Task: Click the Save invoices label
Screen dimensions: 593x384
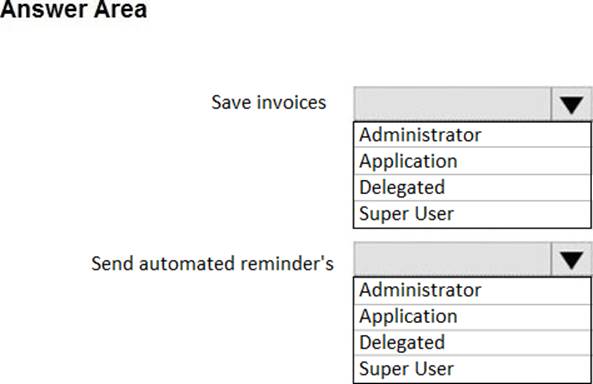Action: pos(269,103)
